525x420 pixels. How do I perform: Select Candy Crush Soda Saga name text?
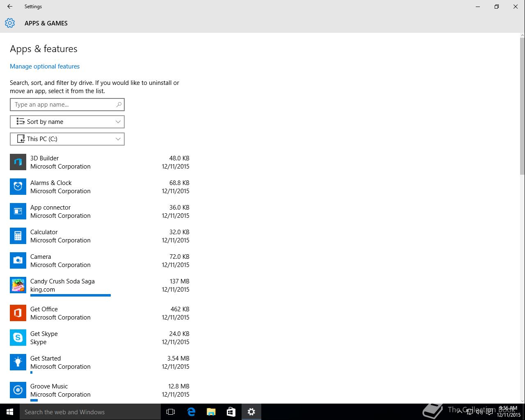click(62, 281)
